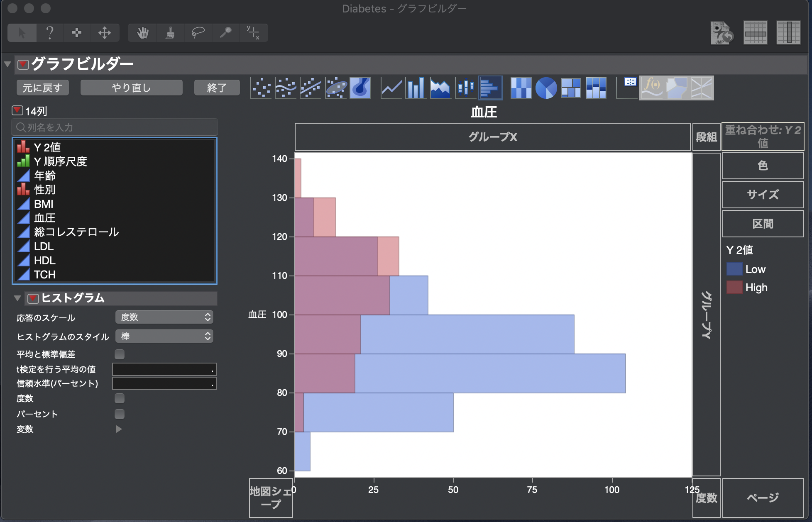This screenshot has width=812, height=522.
Task: Switch to the pie chart element
Action: click(x=546, y=87)
